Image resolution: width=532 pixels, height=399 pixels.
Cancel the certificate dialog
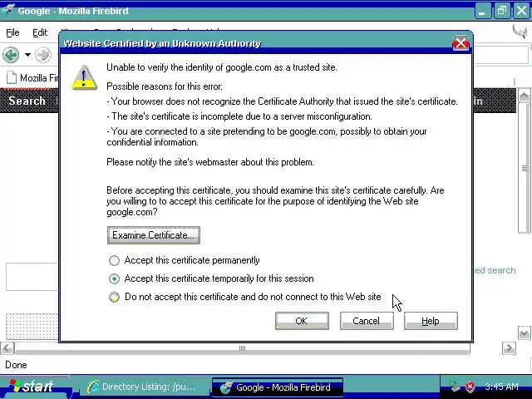(x=367, y=321)
